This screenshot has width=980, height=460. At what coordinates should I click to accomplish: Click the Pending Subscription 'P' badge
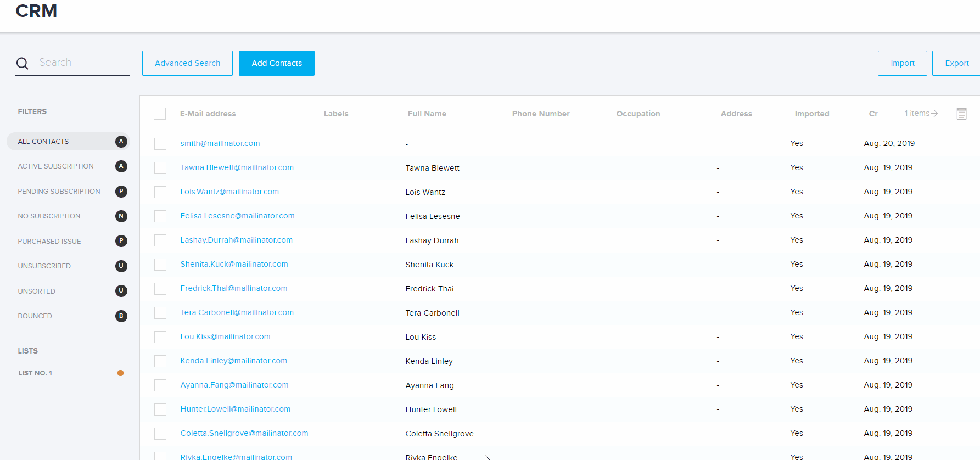(121, 192)
